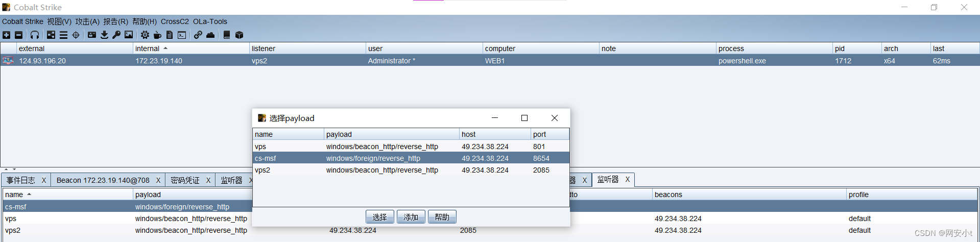The height and width of the screenshot is (242, 980).
Task: Click the cloud manage web server icon
Action: [x=210, y=35]
